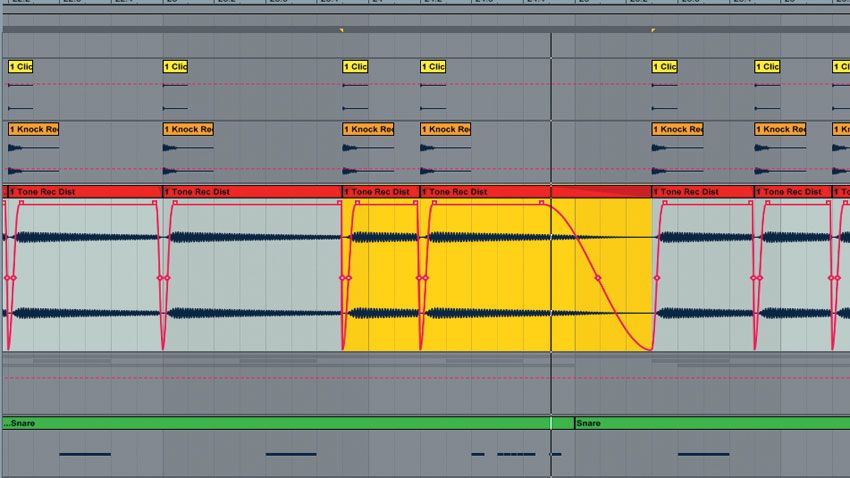The image size is (850, 478).
Task: Select the second '1 Knock Re' clip
Action: (x=189, y=129)
